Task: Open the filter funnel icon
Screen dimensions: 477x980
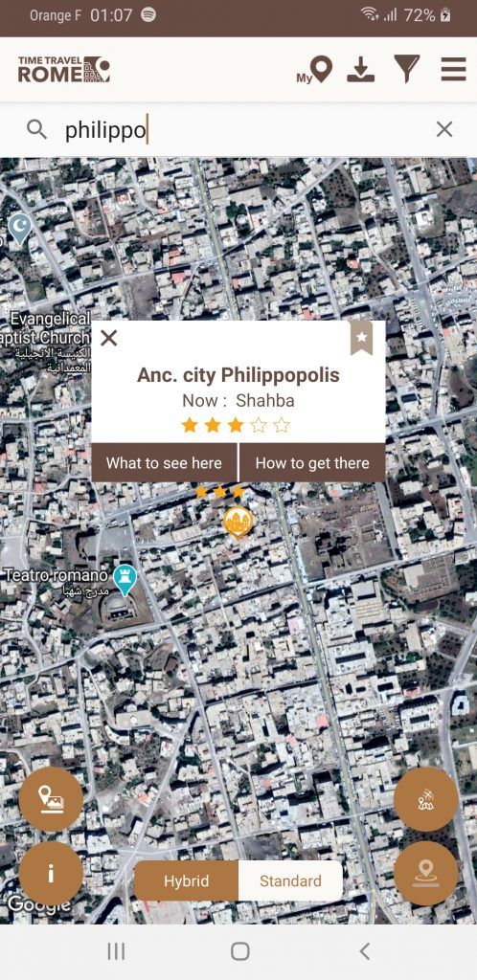Action: click(x=406, y=69)
